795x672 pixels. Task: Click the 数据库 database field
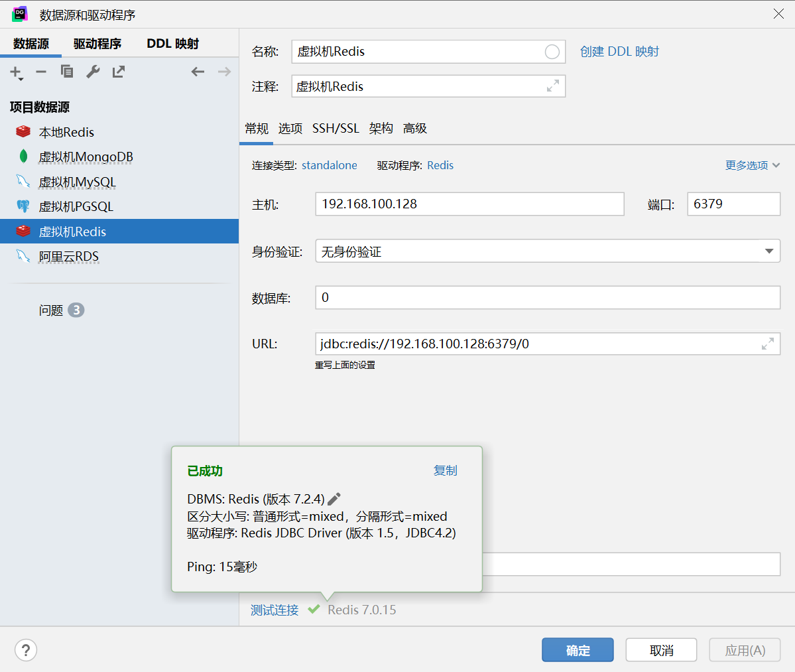548,297
